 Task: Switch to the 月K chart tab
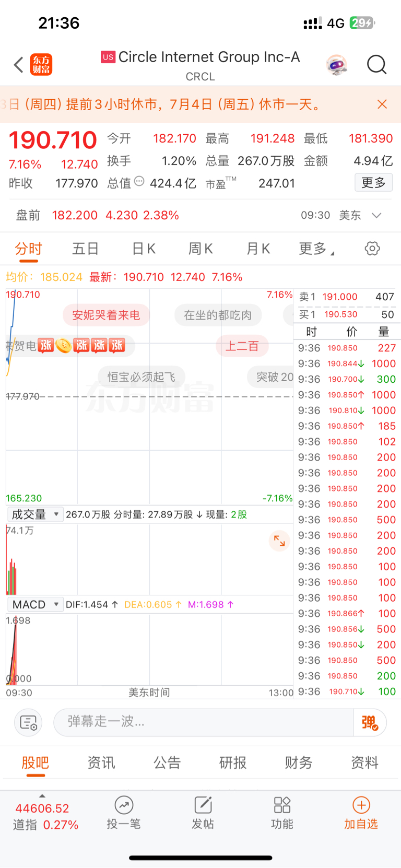(258, 249)
